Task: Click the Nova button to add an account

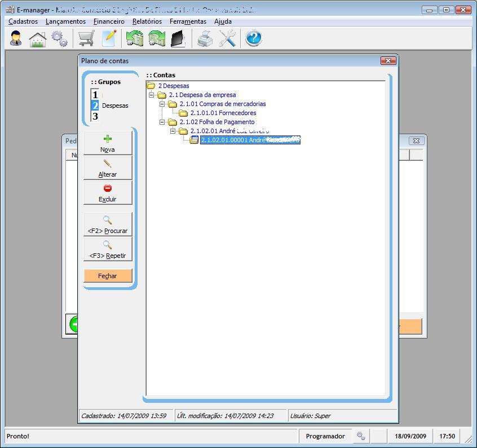Action: 108,143
